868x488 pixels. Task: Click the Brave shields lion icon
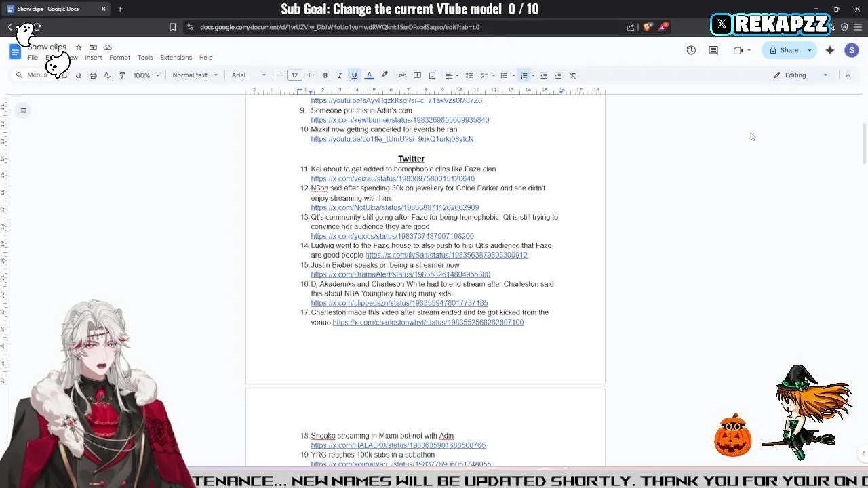point(646,27)
